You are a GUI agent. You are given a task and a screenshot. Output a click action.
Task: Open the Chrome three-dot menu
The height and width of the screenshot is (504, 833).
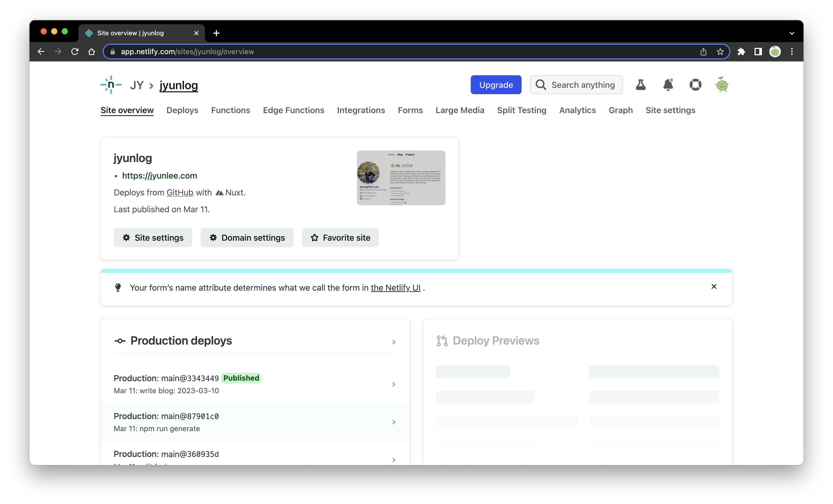[792, 52]
